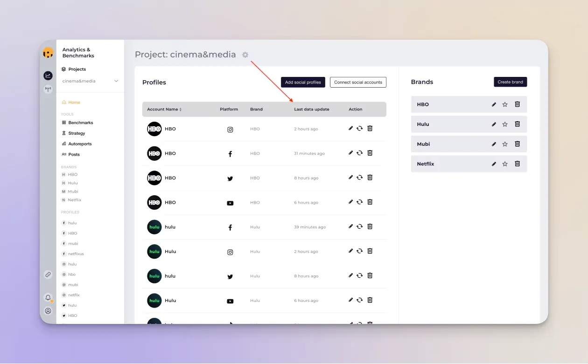The height and width of the screenshot is (364, 588).
Task: Refresh data for the hulu Facebook profile
Action: [x=360, y=227]
